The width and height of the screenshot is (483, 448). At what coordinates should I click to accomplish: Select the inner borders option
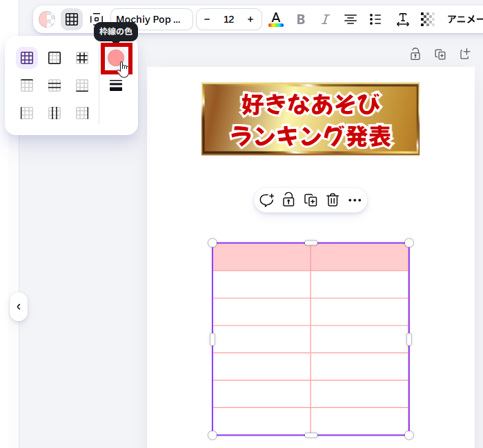(82, 58)
